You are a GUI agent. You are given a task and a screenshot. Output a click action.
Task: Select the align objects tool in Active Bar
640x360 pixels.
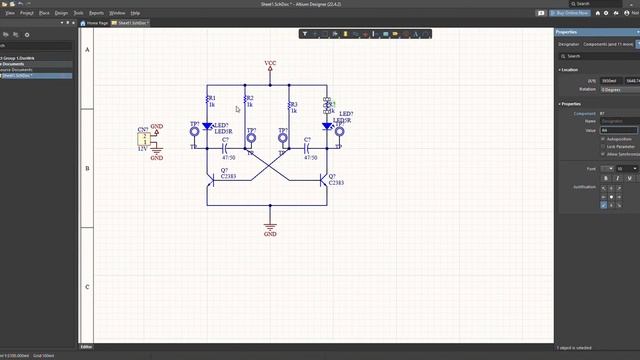pyautogui.click(x=335, y=34)
